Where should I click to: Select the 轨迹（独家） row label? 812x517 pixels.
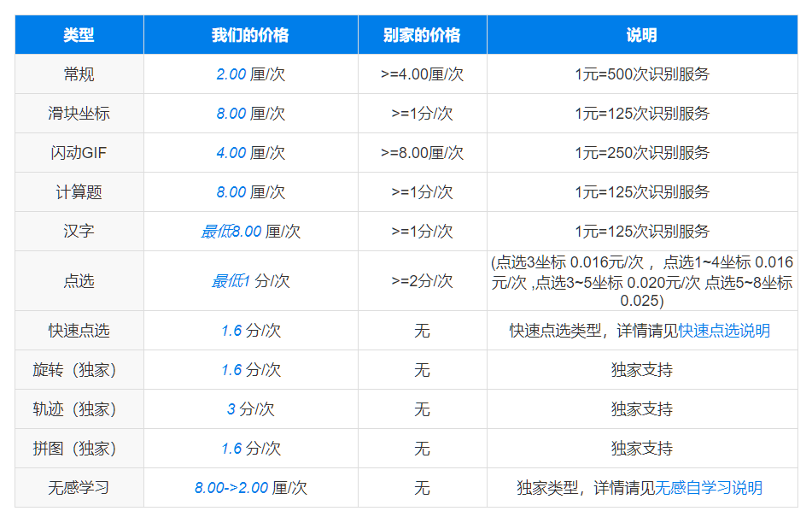pos(79,408)
